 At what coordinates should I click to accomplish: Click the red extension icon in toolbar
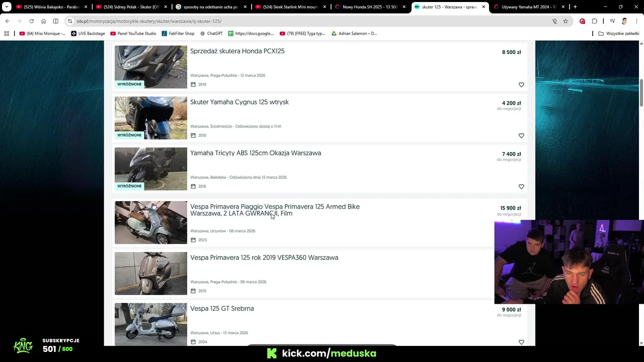(x=582, y=21)
